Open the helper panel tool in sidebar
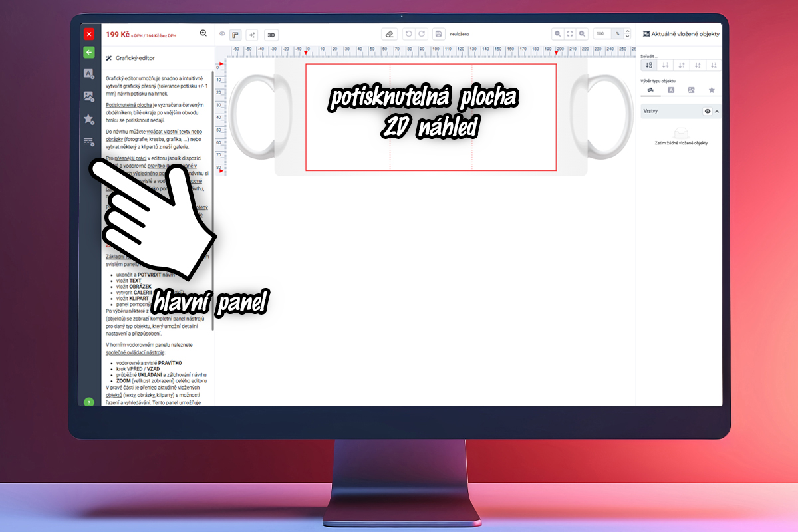This screenshot has height=532, width=798. pos(89,142)
